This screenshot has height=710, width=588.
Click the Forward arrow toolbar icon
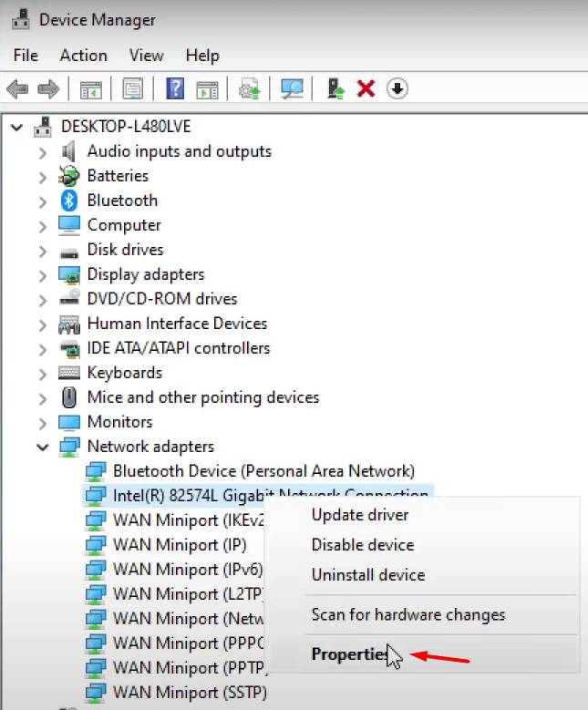click(48, 88)
